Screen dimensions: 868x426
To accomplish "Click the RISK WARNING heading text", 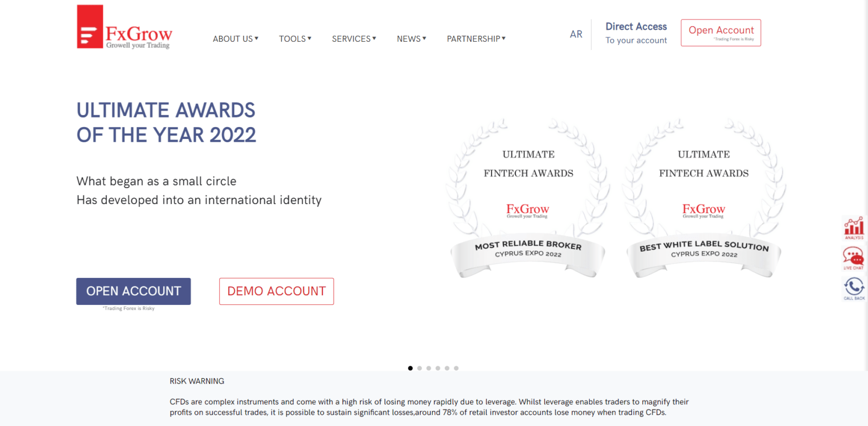I will (197, 382).
